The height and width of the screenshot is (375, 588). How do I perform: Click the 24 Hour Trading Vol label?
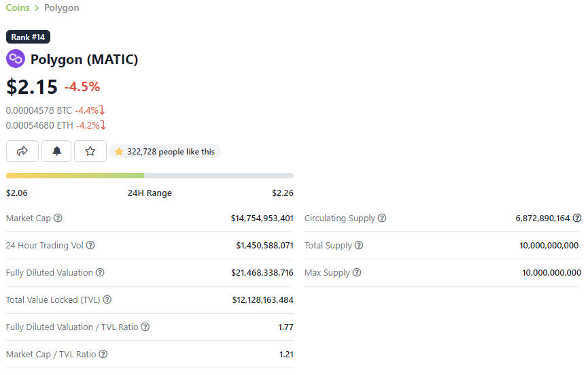click(45, 245)
